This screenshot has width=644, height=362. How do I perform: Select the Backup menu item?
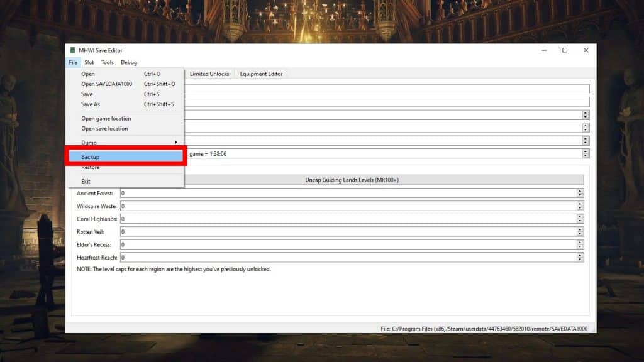tap(126, 156)
